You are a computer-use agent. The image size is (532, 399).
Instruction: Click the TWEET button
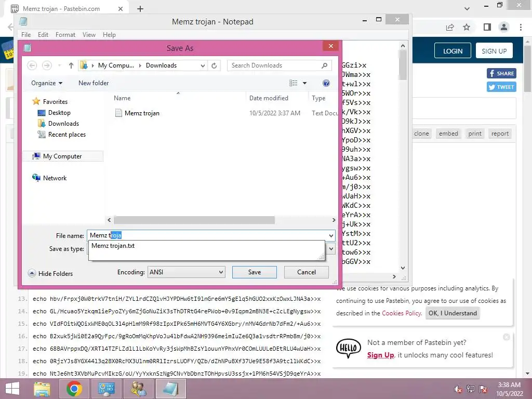pyautogui.click(x=501, y=87)
